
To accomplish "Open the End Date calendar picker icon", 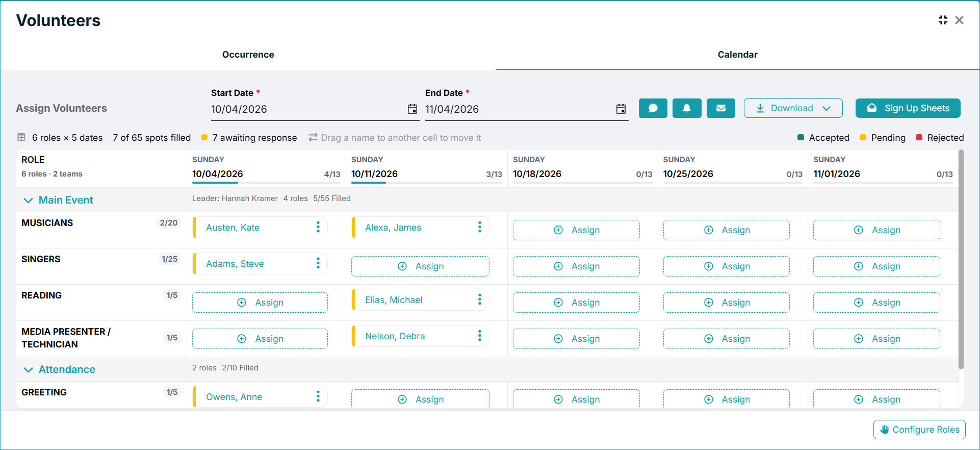I will click(x=621, y=109).
